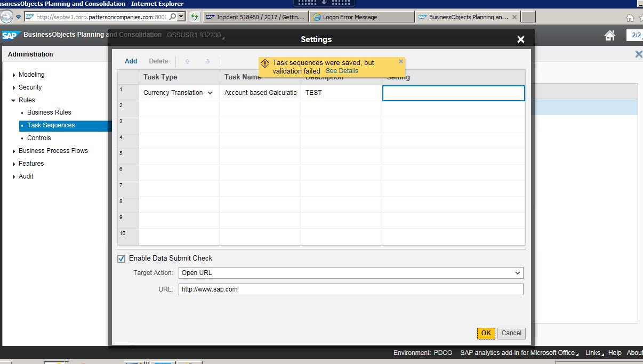Go to the SAP home page icon
Image resolution: width=643 pixels, height=364 pixels.
pyautogui.click(x=609, y=35)
